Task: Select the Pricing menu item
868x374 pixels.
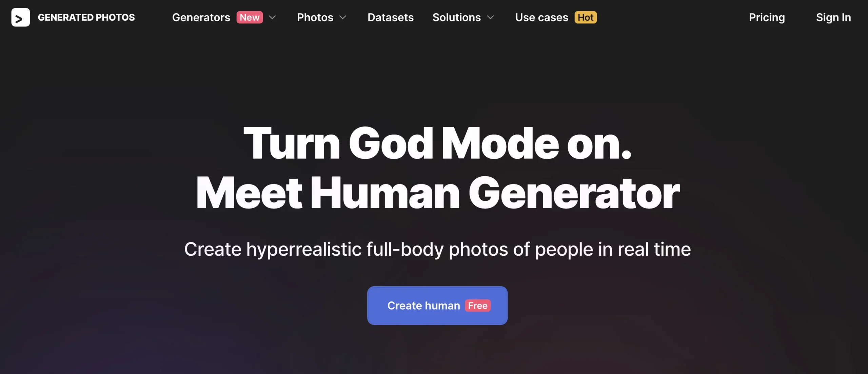Action: 767,17
